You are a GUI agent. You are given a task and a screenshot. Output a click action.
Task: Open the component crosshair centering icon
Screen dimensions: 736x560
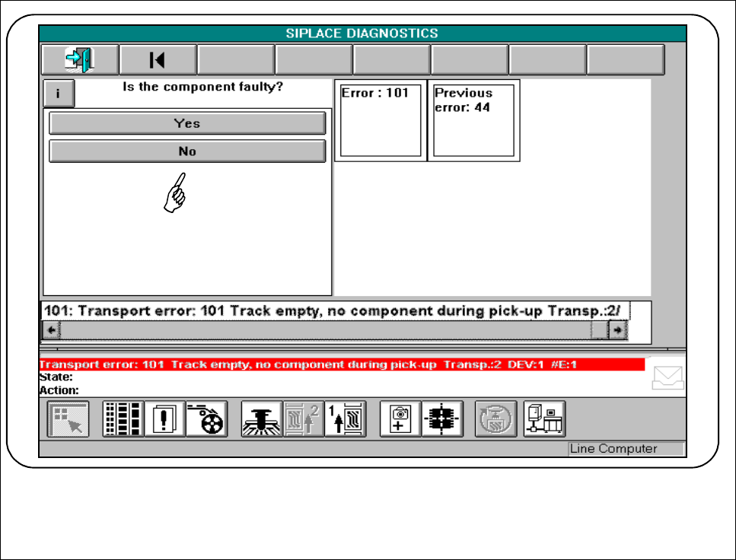442,419
